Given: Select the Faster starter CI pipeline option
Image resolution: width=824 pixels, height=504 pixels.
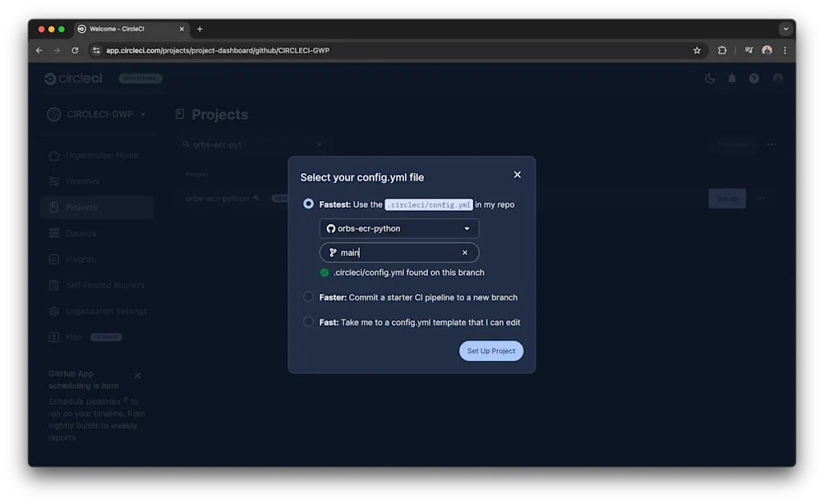Looking at the screenshot, I should point(308,299).
